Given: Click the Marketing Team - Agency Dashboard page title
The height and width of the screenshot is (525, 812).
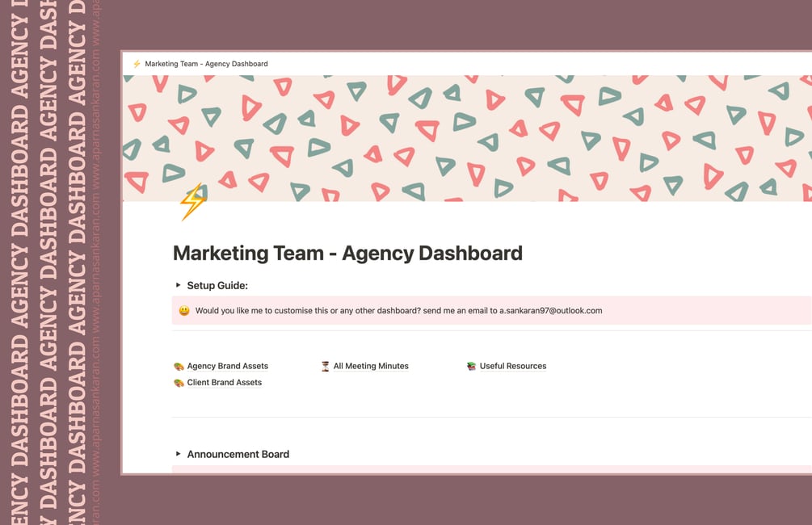Looking at the screenshot, I should [347, 253].
